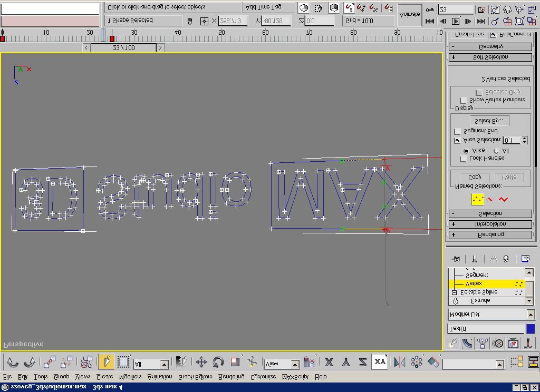The width and height of the screenshot is (540, 392).
Task: Restrict transforms to the X axis
Action: click(x=329, y=362)
